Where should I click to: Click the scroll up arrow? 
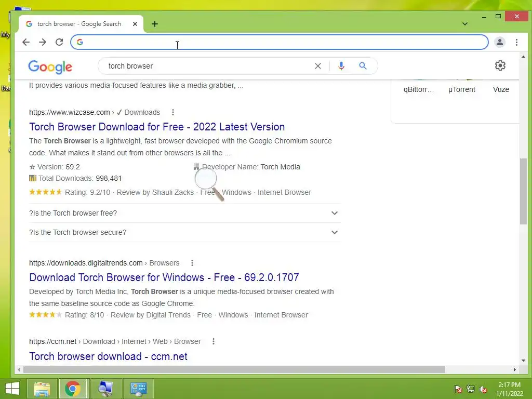click(x=523, y=57)
